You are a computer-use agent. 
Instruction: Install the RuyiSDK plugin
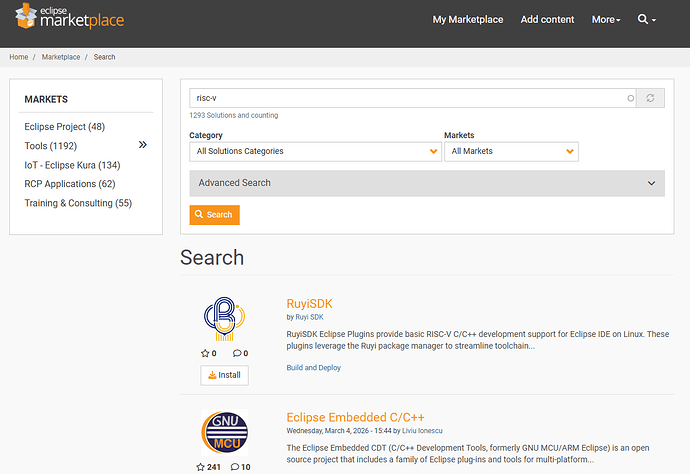[x=224, y=375]
